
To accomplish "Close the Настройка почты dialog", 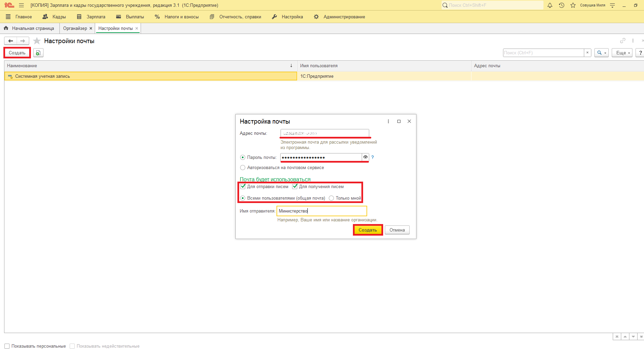I will pos(409,122).
